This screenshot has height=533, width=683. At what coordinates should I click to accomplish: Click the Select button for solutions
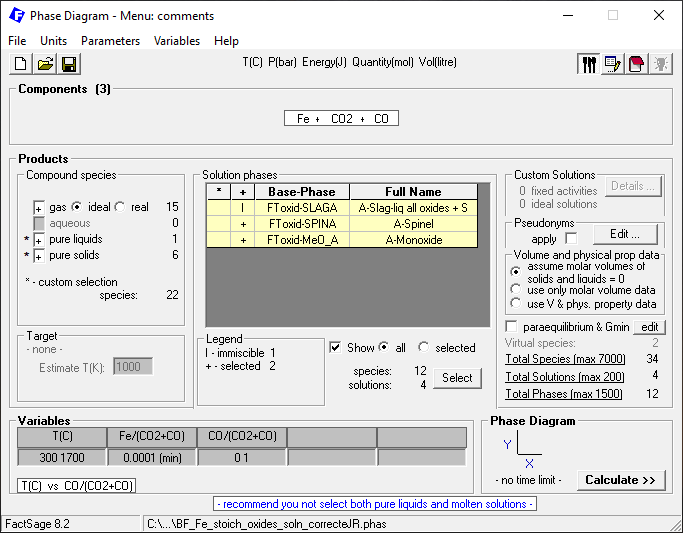[457, 378]
